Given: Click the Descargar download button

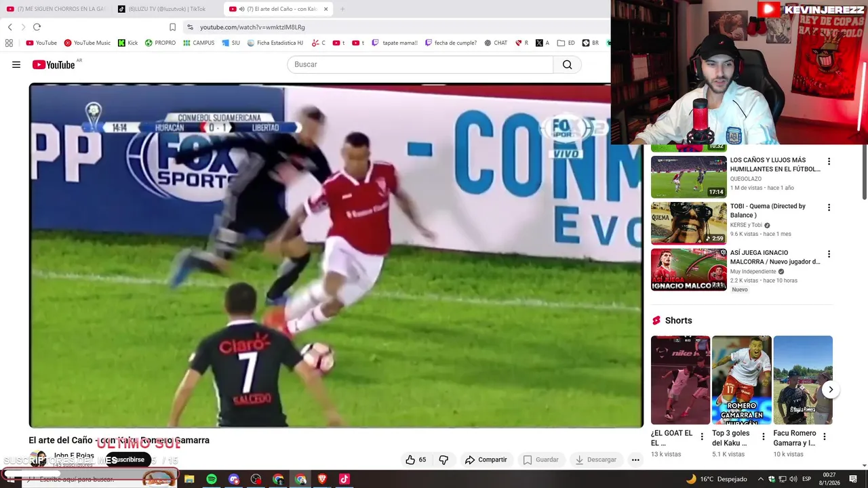Looking at the screenshot, I should [x=595, y=460].
